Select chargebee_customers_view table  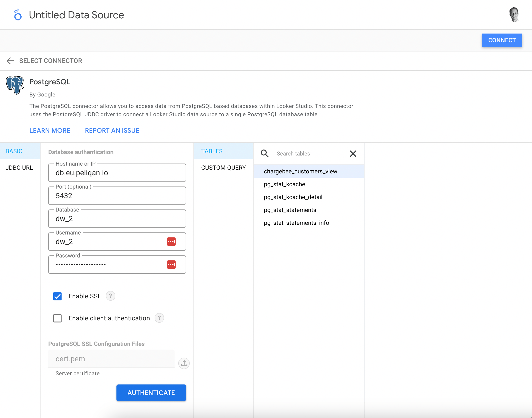309,171
